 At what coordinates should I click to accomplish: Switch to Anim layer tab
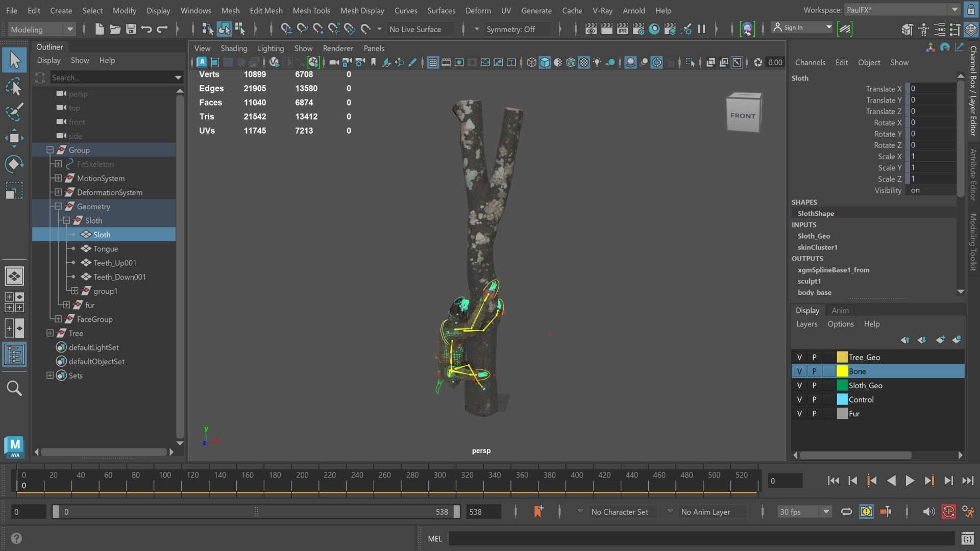pyautogui.click(x=840, y=310)
